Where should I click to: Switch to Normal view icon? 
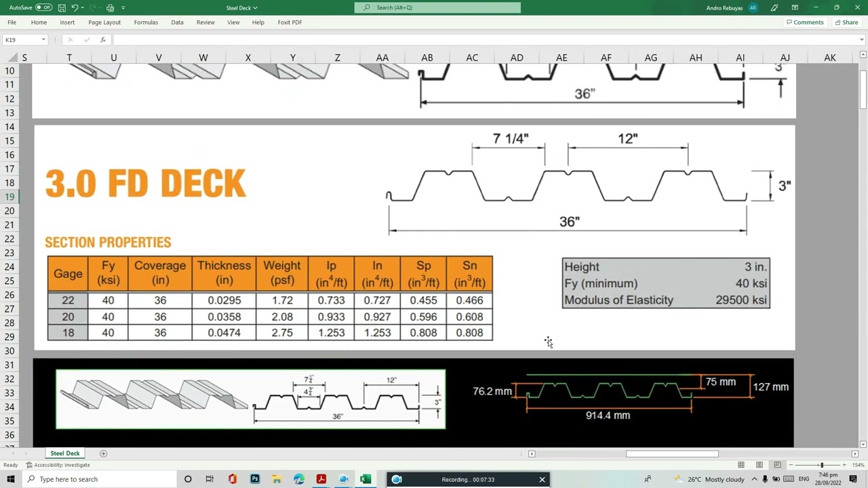click(741, 465)
